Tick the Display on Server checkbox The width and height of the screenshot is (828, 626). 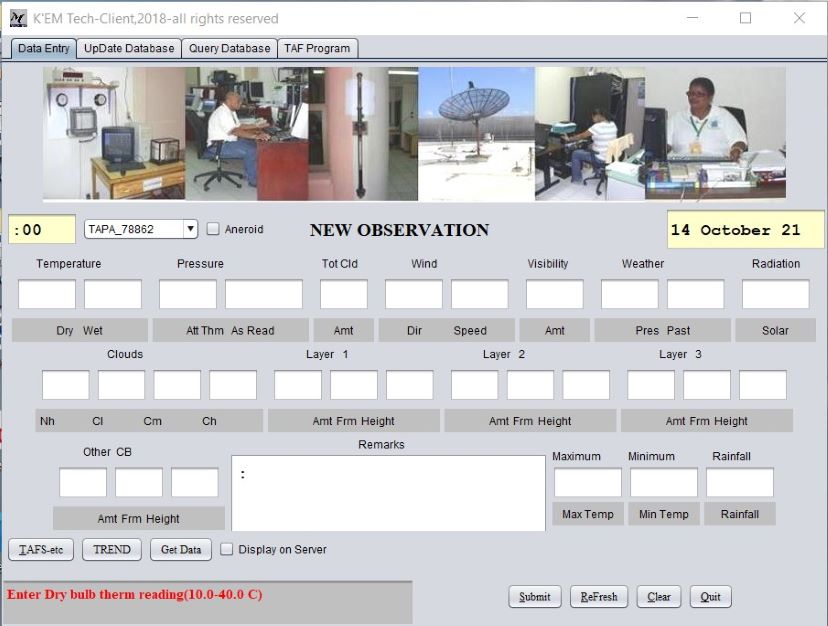coord(227,549)
